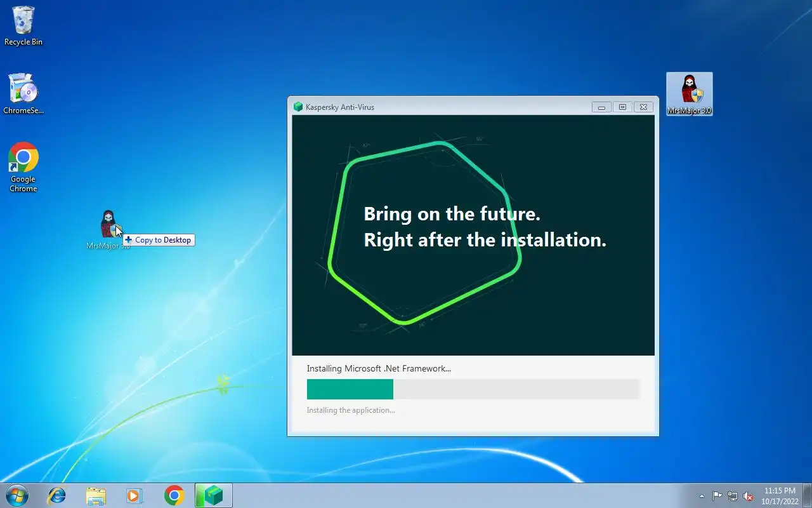Click the Show desktop button at the taskbar end
This screenshot has width=812, height=508.
(807, 495)
